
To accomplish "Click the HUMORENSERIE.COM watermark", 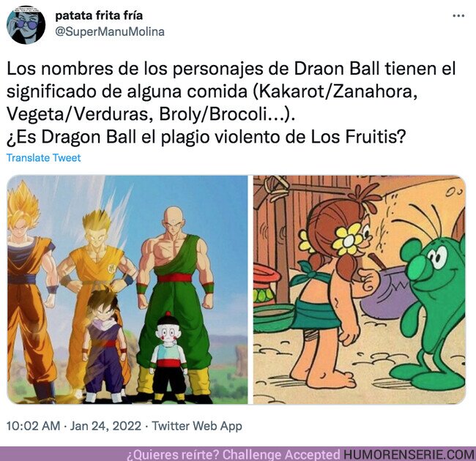I will (x=409, y=454).
